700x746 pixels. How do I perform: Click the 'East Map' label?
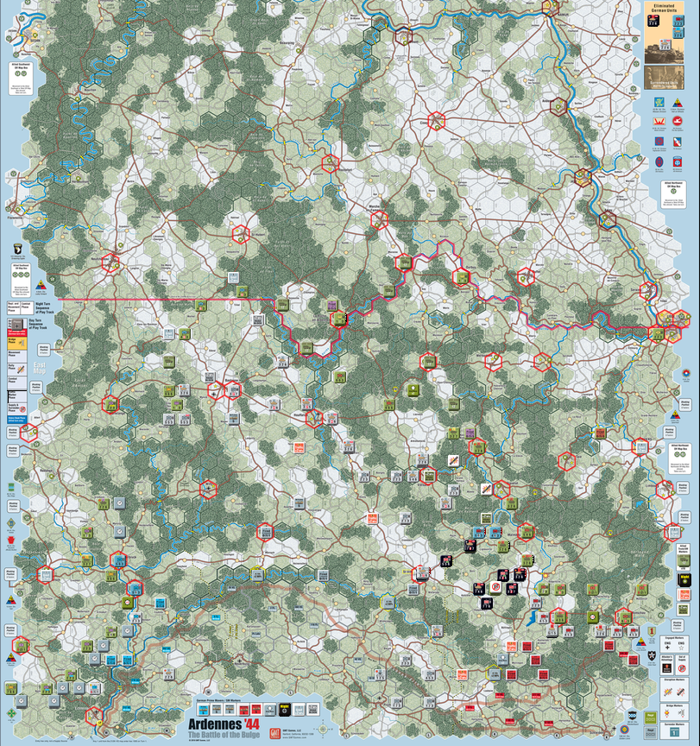click(x=40, y=368)
